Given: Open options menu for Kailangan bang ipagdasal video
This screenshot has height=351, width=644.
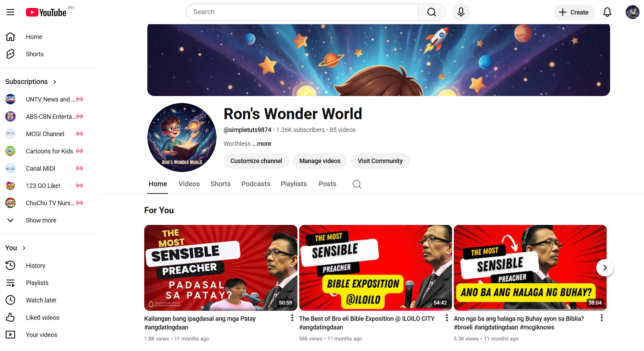Looking at the screenshot, I should click(292, 318).
